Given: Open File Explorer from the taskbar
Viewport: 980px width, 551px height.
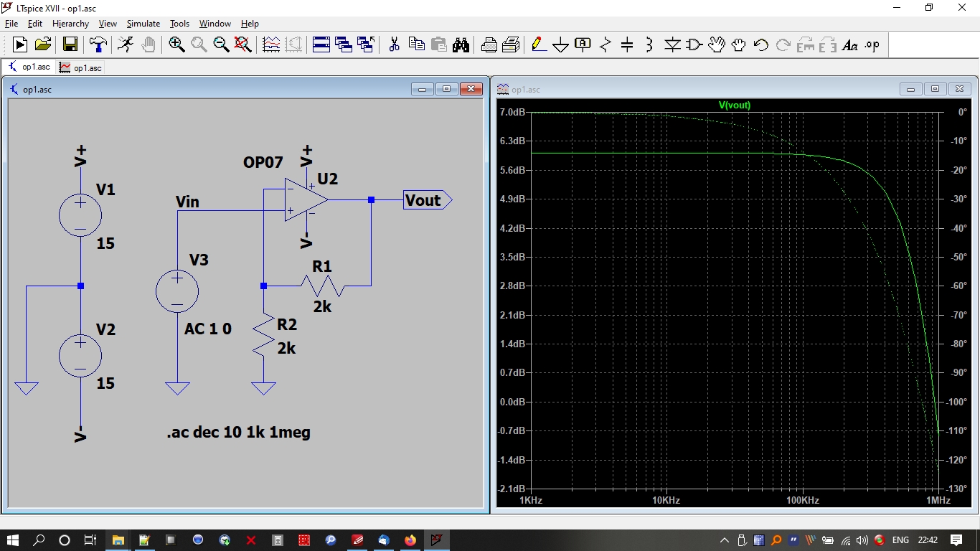Looking at the screenshot, I should tap(118, 540).
